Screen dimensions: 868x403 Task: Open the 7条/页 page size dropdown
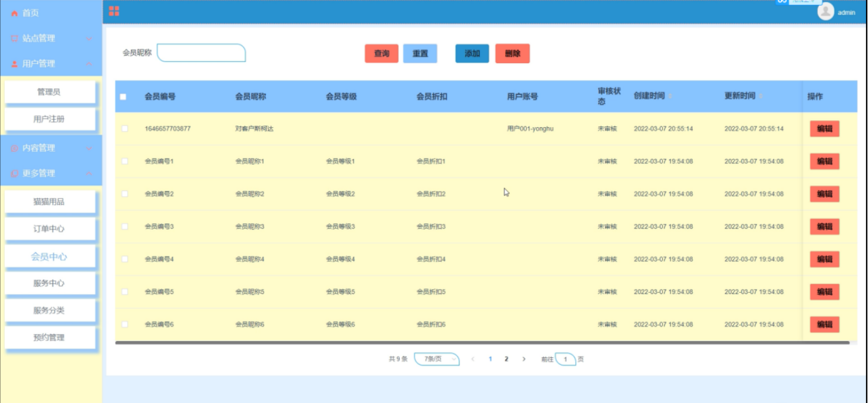click(437, 359)
